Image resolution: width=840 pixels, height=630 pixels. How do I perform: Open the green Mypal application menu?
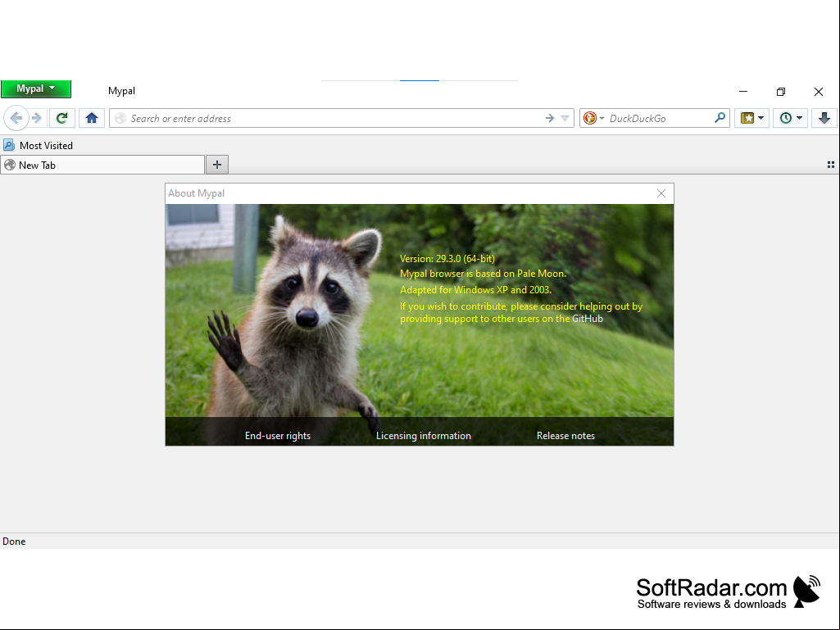pos(36,89)
